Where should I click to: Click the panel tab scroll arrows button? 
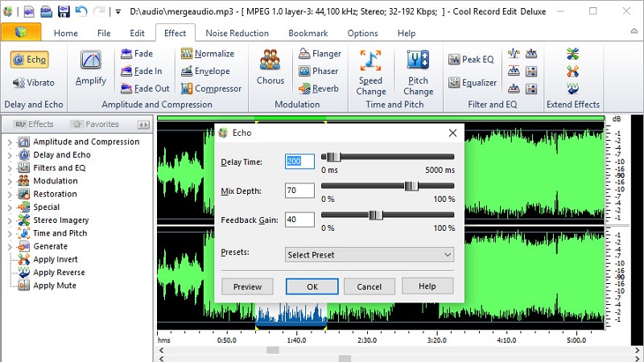(x=143, y=125)
